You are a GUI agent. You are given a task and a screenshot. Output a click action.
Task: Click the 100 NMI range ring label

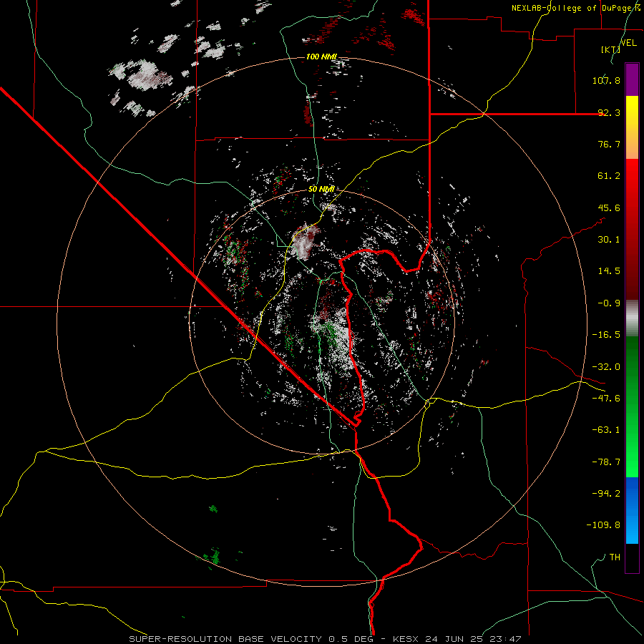point(321,57)
